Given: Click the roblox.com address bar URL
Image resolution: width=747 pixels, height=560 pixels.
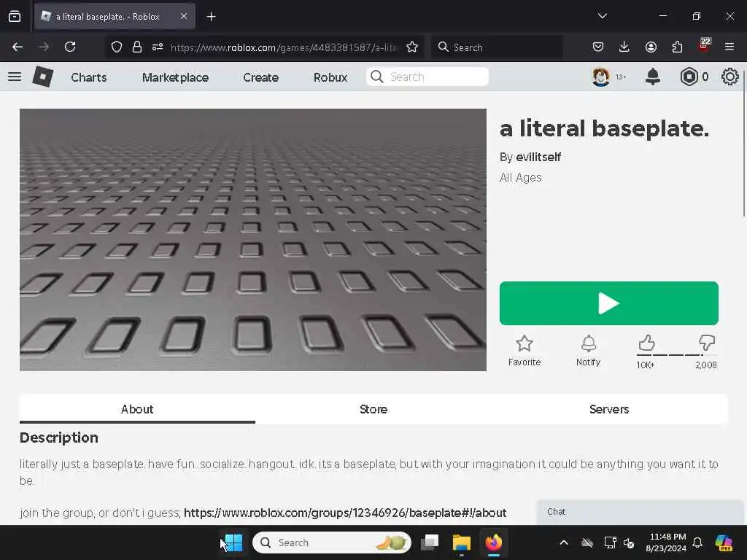Looking at the screenshot, I should [284, 47].
